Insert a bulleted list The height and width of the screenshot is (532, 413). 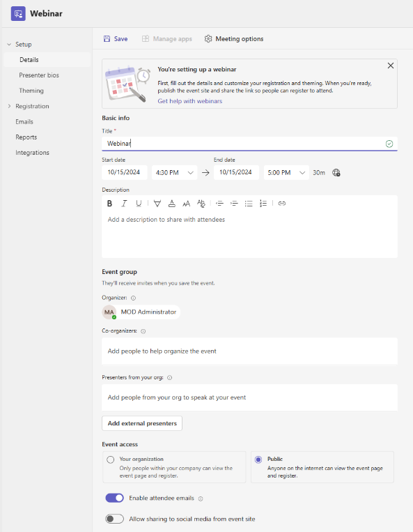(249, 204)
